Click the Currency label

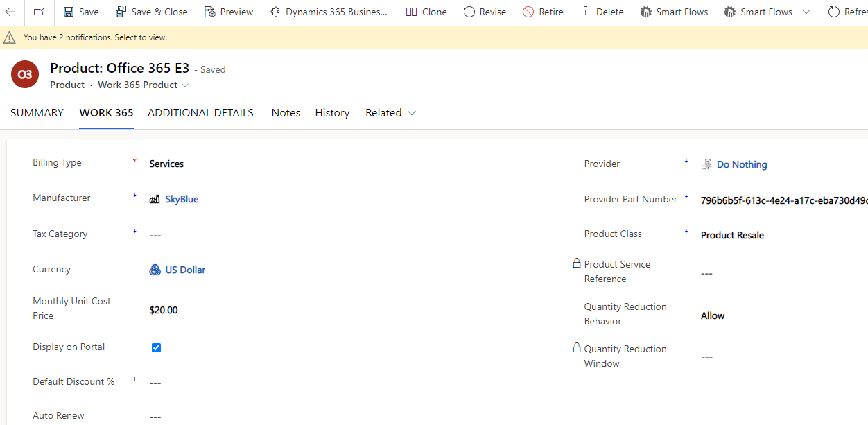[51, 269]
